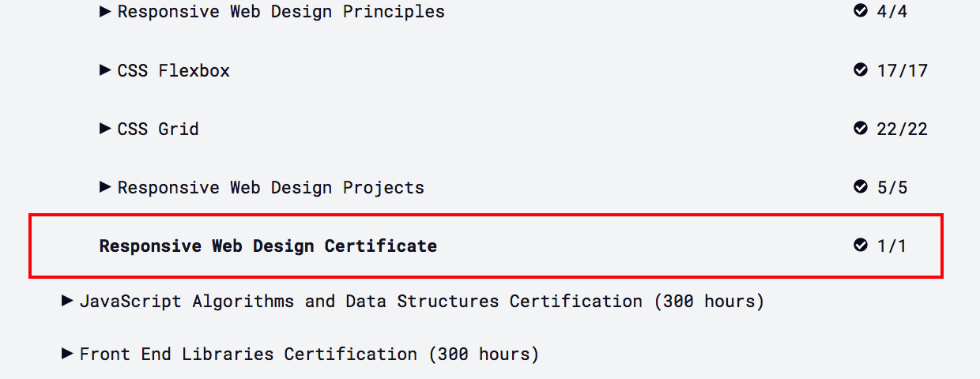Click the 1/1 progress count
Image resolution: width=980 pixels, height=379 pixels.
click(x=892, y=246)
